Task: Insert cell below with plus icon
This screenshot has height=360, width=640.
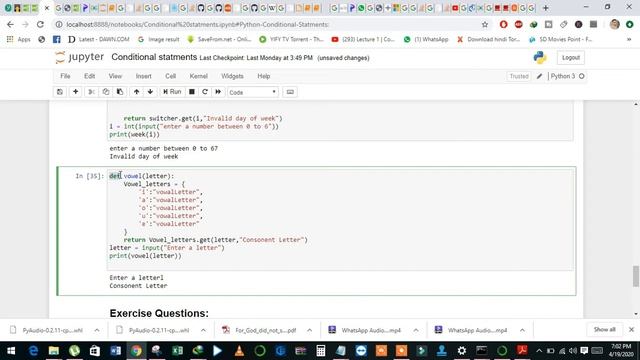Action: click(x=76, y=92)
